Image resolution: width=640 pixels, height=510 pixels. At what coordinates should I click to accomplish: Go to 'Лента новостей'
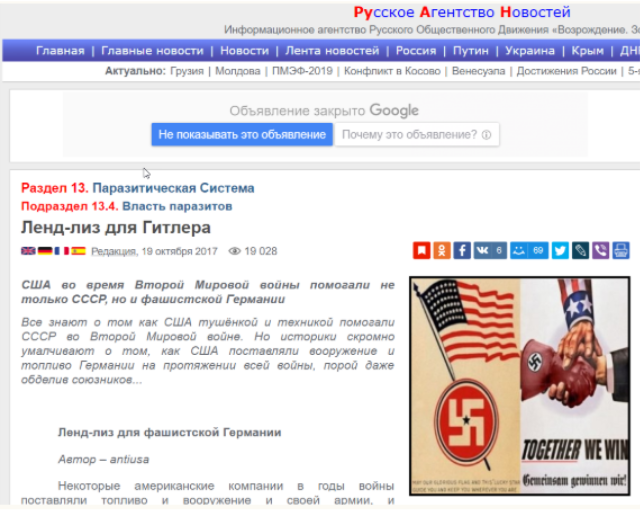click(x=332, y=51)
